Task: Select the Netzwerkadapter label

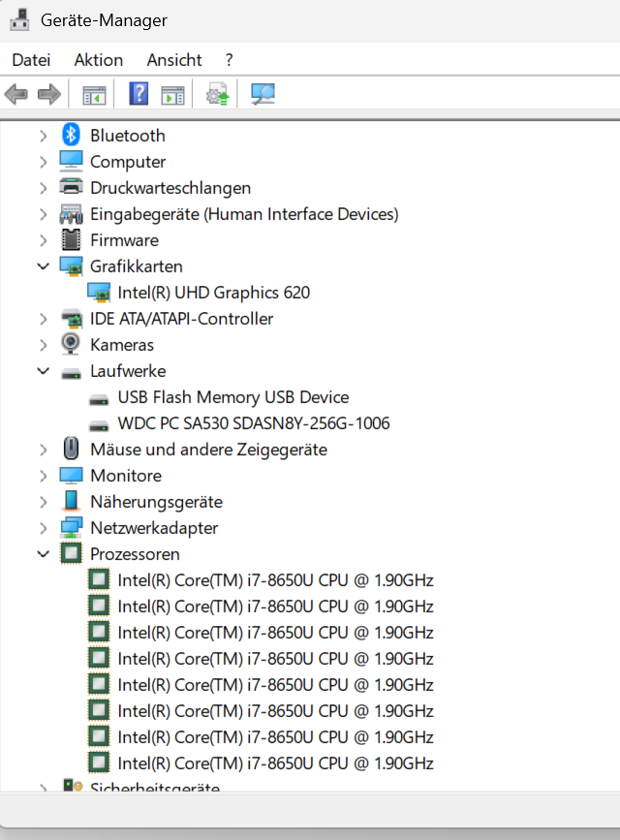Action: 154,528
